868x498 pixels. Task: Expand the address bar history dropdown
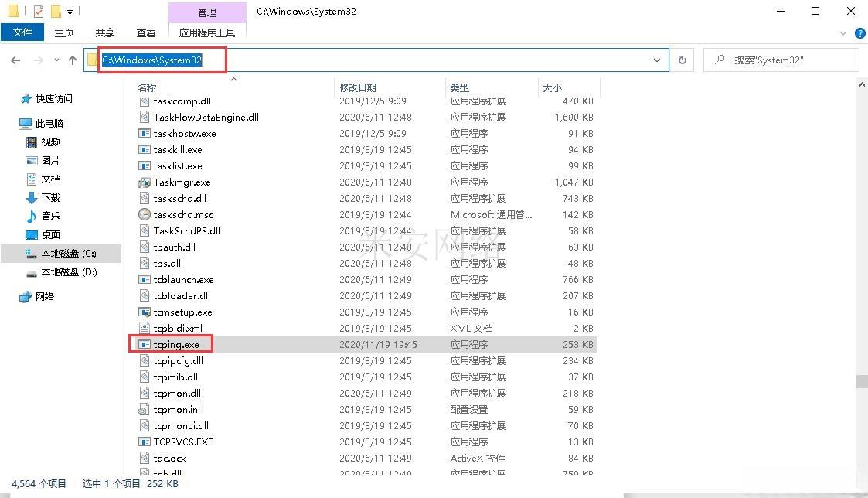tap(656, 60)
